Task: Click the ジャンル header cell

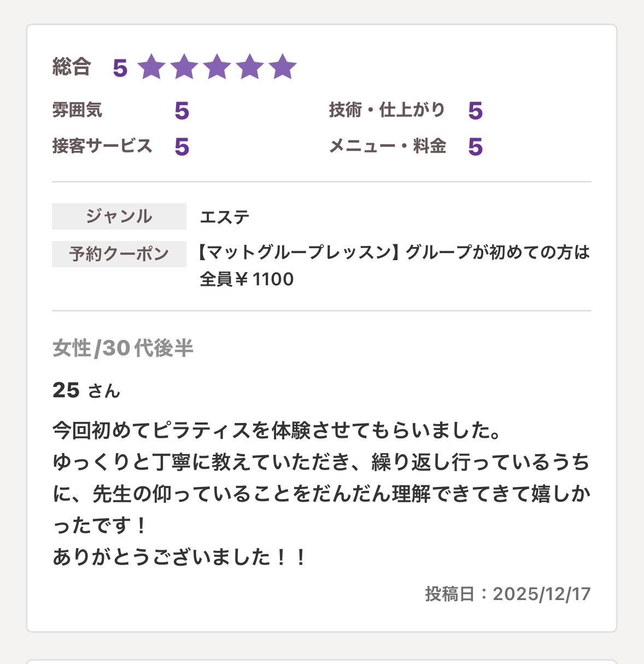Action: [x=119, y=216]
